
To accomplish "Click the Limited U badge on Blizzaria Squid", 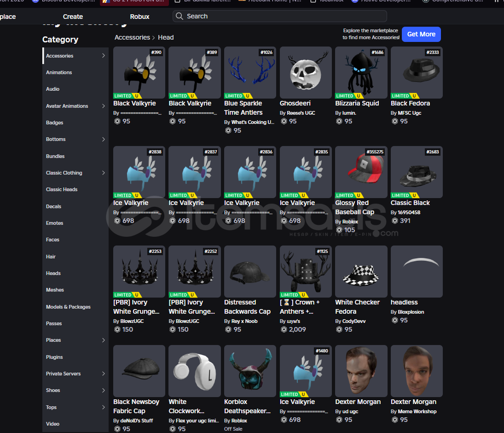I will pyautogui.click(x=349, y=96).
